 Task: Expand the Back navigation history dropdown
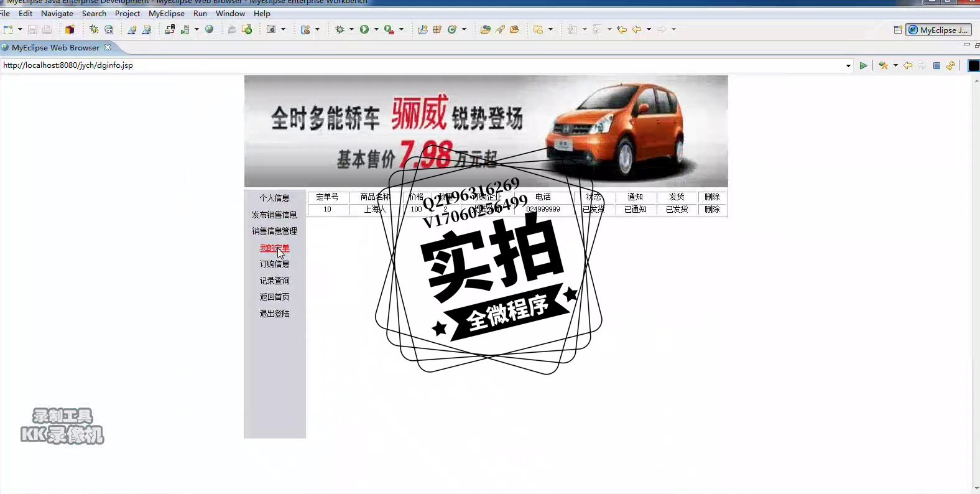pos(649,29)
